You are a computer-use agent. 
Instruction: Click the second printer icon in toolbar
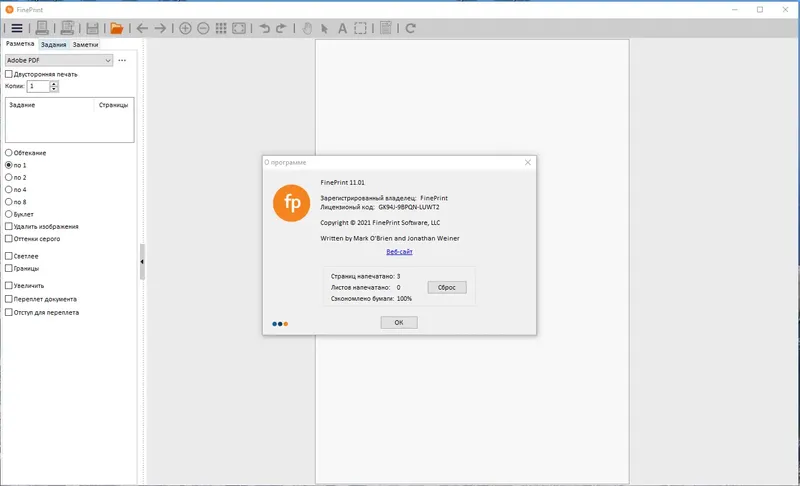[67, 28]
